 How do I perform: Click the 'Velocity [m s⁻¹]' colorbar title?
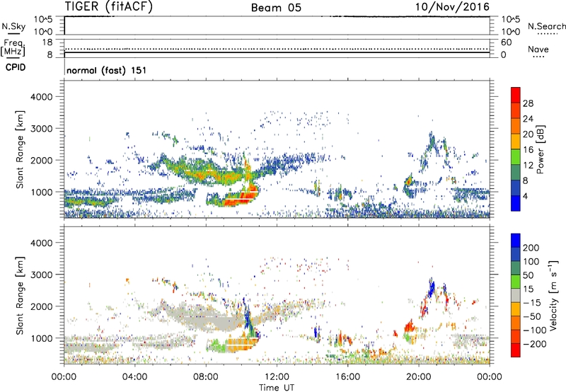tap(553, 295)
